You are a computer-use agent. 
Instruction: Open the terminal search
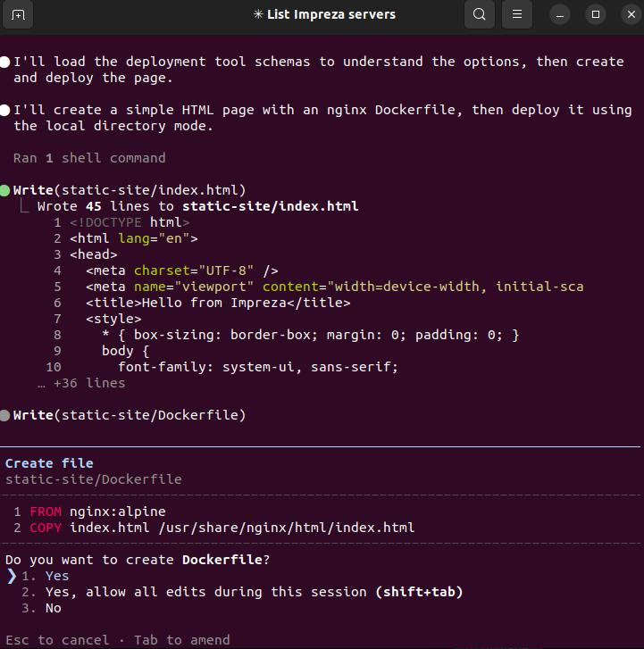(479, 14)
